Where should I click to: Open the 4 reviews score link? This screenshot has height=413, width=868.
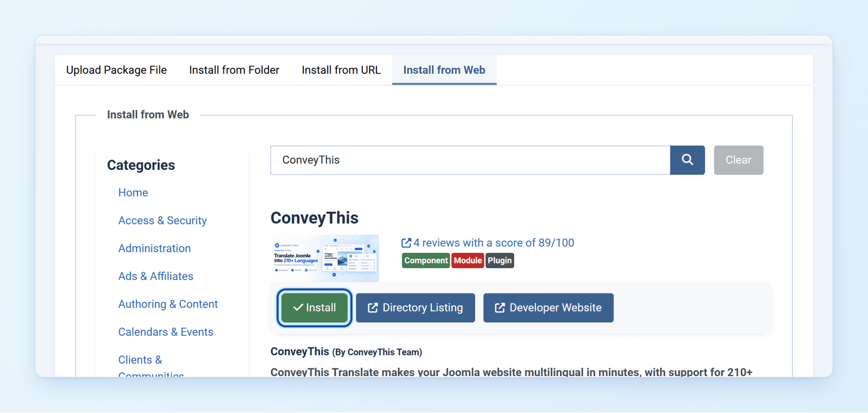point(488,243)
